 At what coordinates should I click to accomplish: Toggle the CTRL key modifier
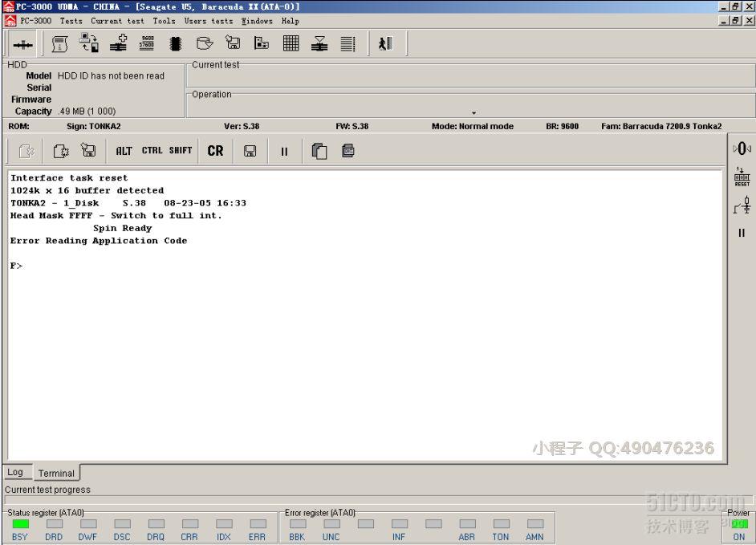coord(152,150)
